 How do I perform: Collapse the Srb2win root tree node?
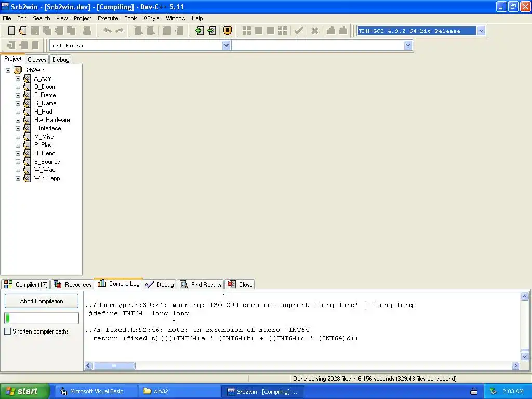pos(8,70)
